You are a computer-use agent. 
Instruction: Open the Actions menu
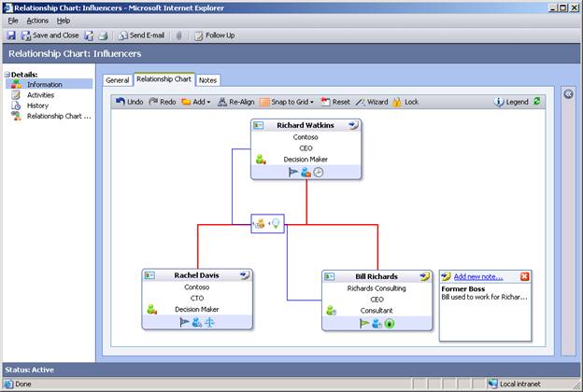pyautogui.click(x=37, y=20)
